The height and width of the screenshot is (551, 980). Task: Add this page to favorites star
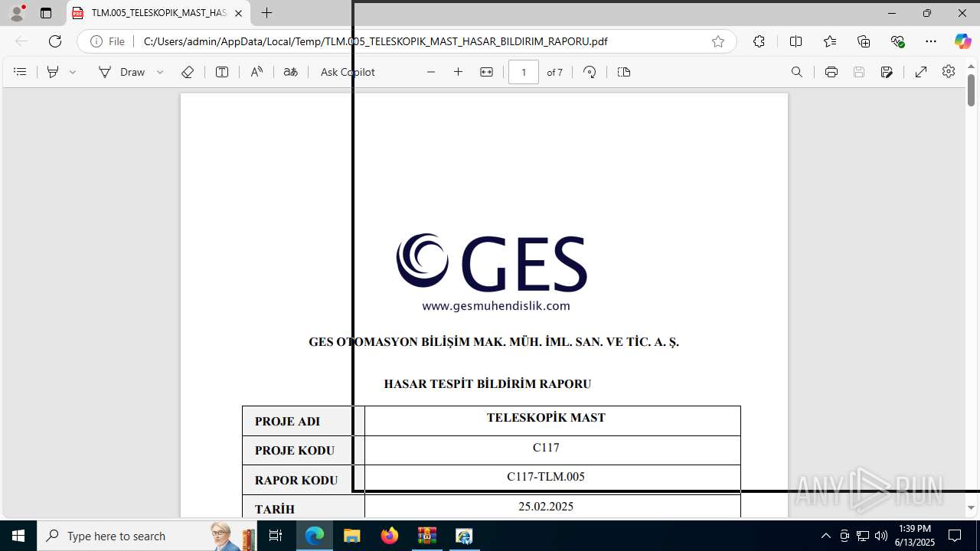pyautogui.click(x=718, y=41)
